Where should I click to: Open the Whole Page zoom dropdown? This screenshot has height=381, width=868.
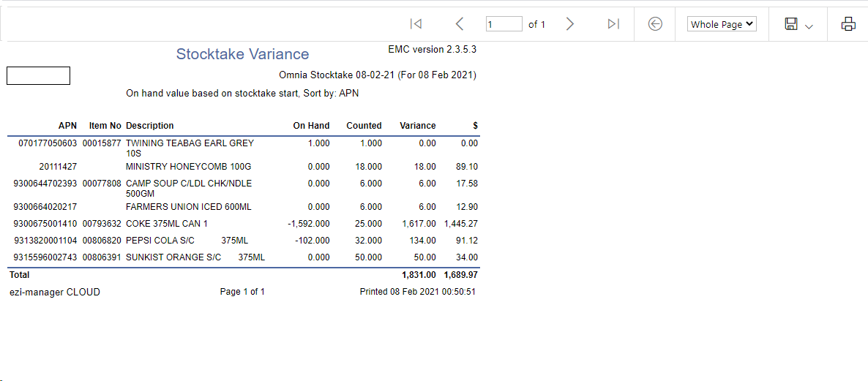point(722,24)
